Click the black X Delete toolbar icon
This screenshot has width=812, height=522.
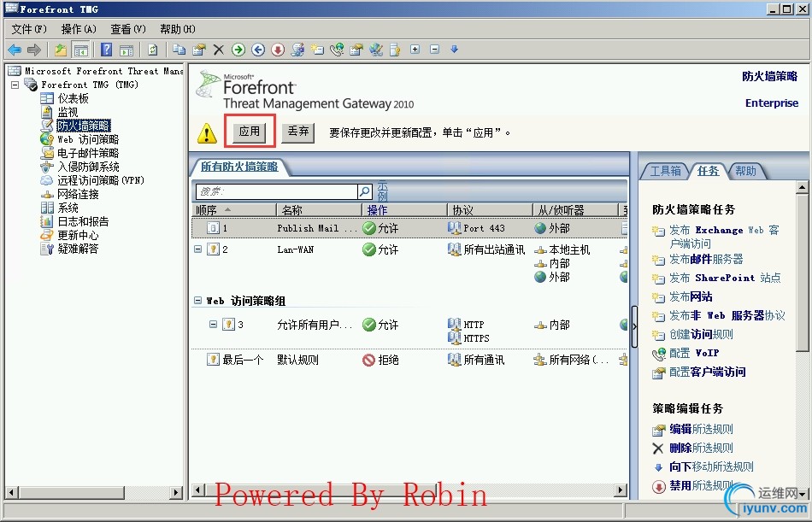click(219, 50)
